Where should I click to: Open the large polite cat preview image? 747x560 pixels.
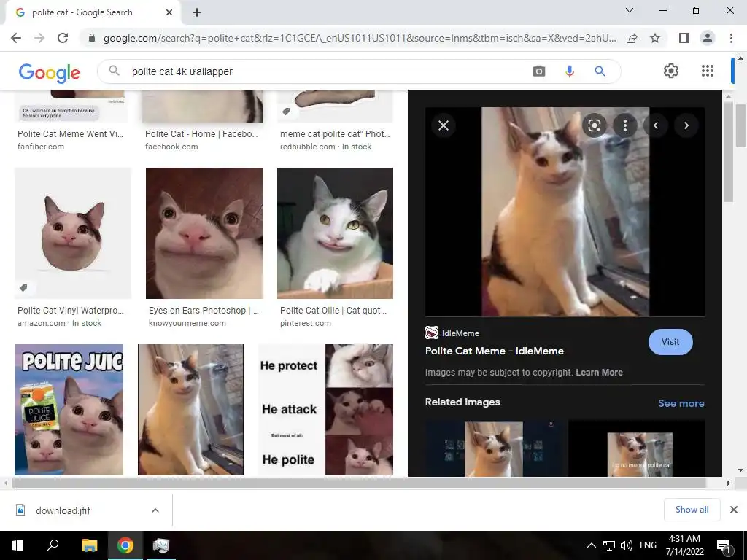click(x=565, y=211)
